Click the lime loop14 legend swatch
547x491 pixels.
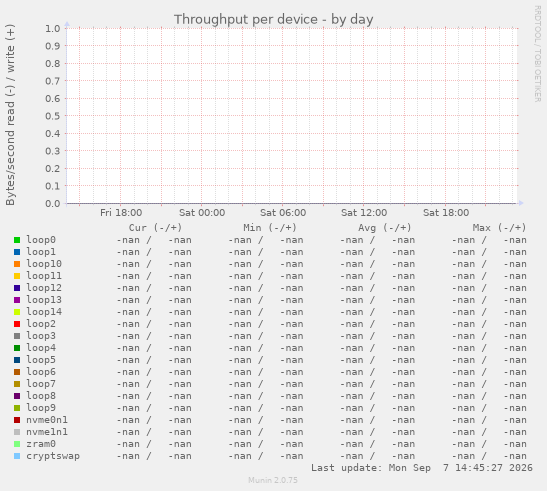17,312
